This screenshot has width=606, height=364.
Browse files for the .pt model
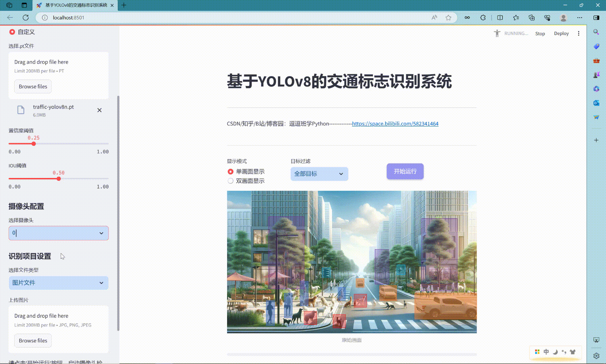tap(33, 87)
